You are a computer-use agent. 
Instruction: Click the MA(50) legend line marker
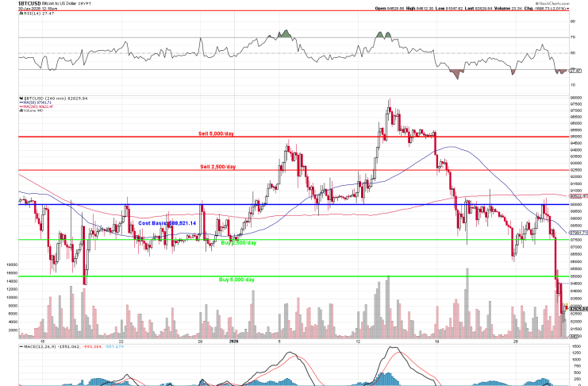21,103
